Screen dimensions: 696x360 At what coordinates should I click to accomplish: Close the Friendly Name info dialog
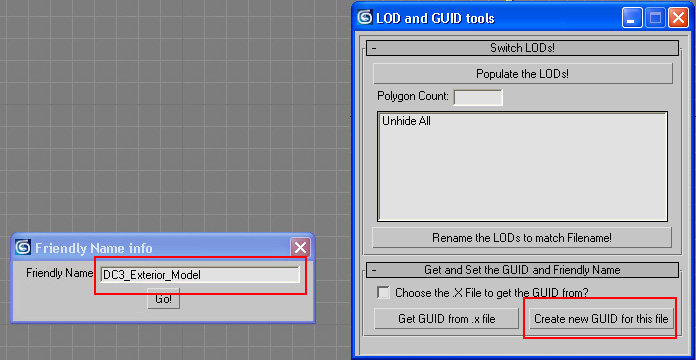(x=300, y=247)
